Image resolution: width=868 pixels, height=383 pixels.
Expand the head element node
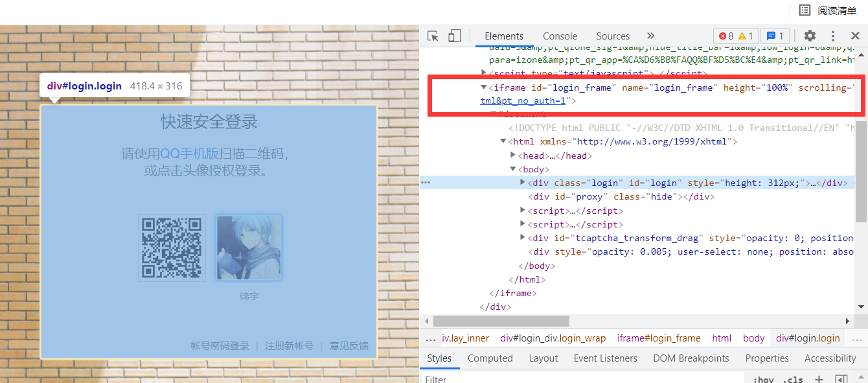pyautogui.click(x=512, y=155)
